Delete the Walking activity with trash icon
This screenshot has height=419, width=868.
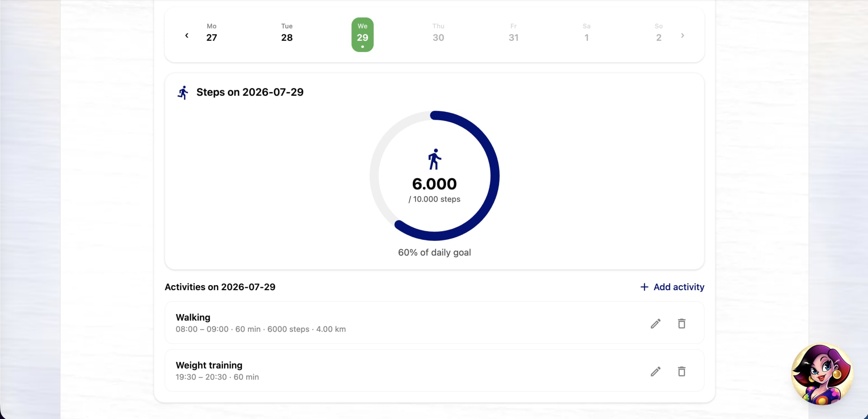[682, 324]
